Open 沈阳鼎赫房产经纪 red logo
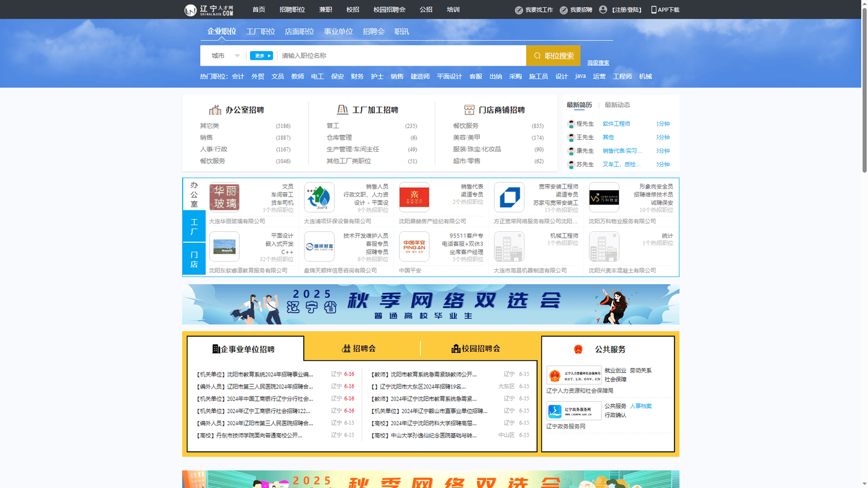The image size is (868, 488). point(414,198)
